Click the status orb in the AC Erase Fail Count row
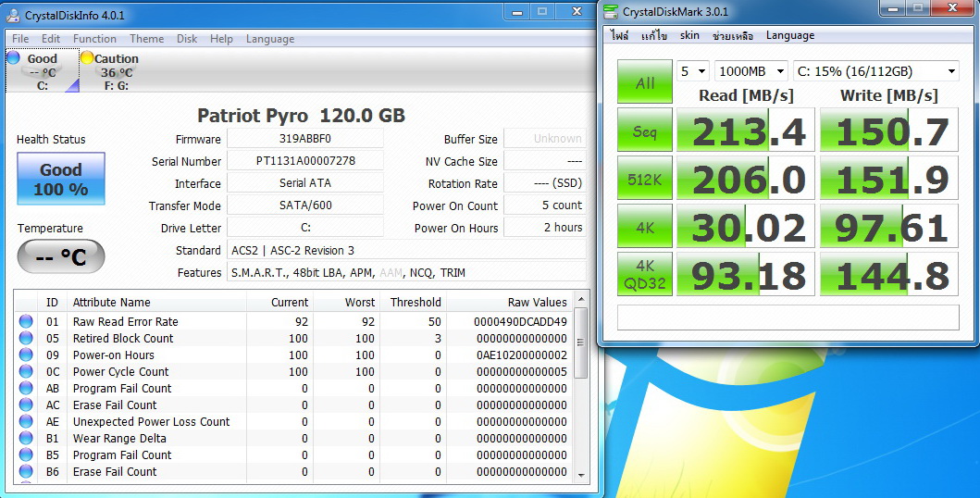This screenshot has width=980, height=498. (26, 405)
